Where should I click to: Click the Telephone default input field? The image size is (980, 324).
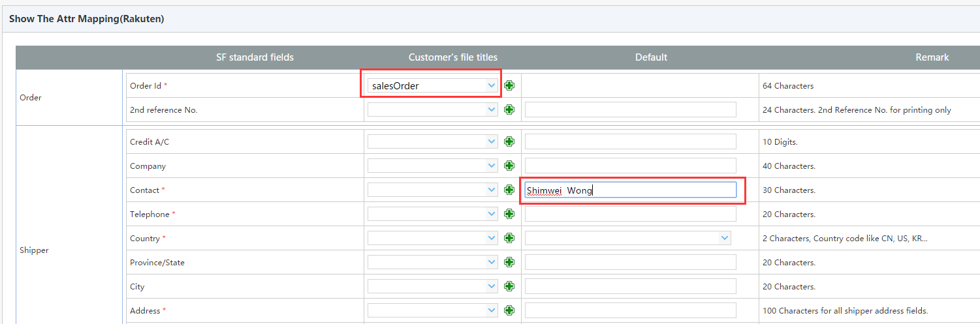point(631,214)
